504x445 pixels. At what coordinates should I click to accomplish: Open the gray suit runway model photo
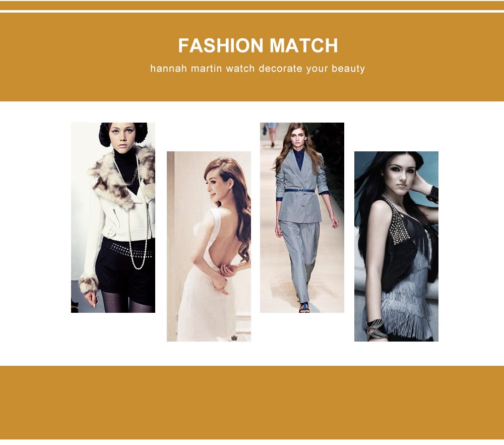point(302,217)
